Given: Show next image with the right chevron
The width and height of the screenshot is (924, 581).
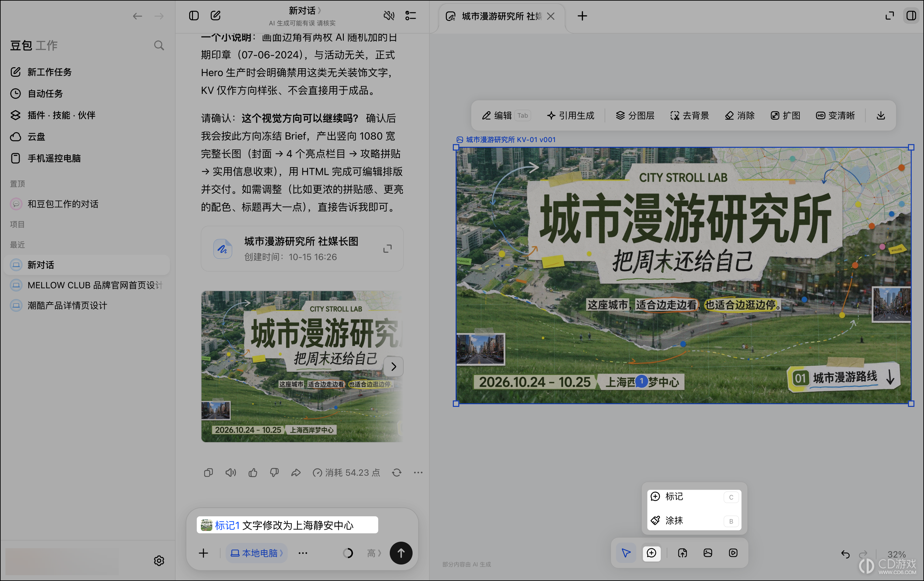Looking at the screenshot, I should pyautogui.click(x=394, y=366).
